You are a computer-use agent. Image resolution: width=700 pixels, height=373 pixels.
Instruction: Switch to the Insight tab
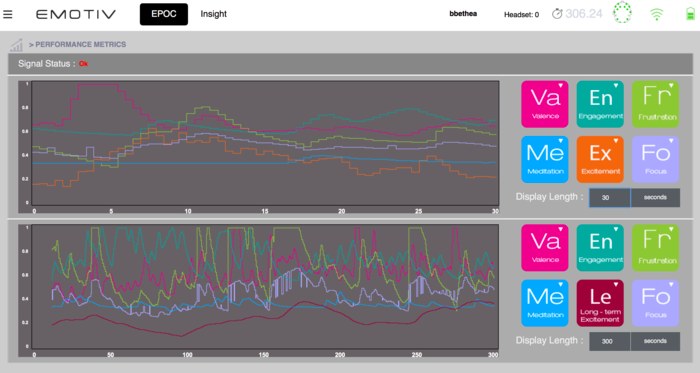click(x=213, y=14)
